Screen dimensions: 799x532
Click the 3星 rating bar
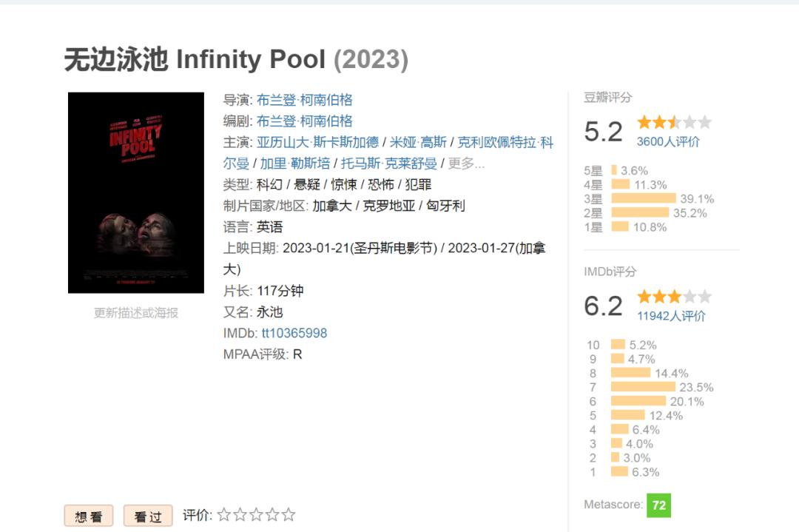644,199
